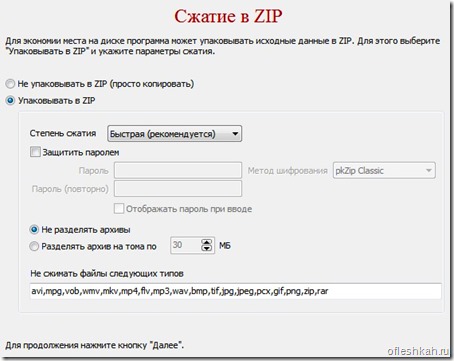Enable 'Защитить паролем' checkbox
The width and height of the screenshot is (454, 361).
[x=35, y=152]
